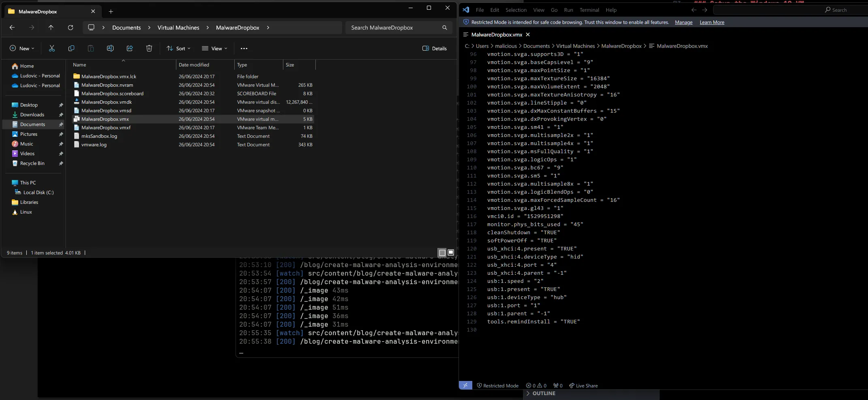
Task: Switch to details list view layout
Action: click(442, 252)
